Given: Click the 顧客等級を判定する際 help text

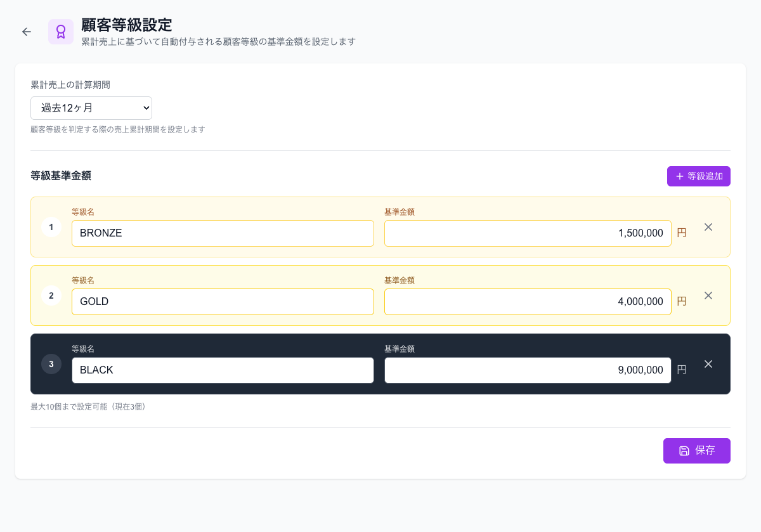Looking at the screenshot, I should pos(118,129).
